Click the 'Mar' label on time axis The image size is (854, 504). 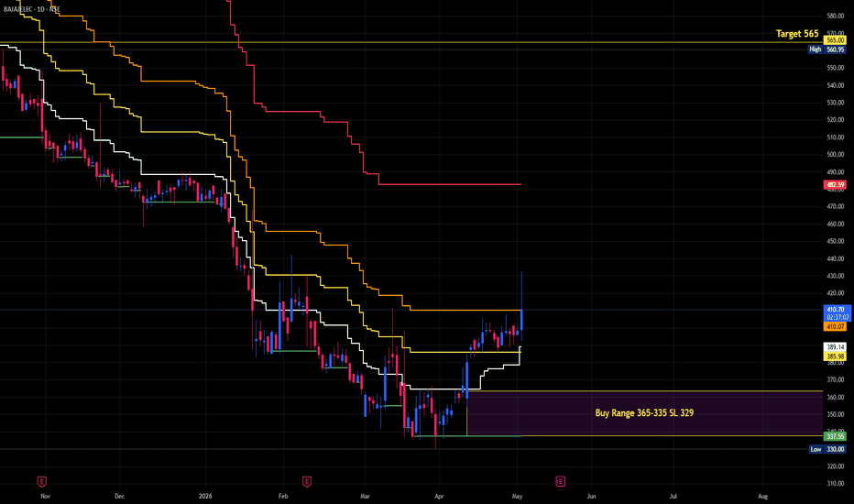point(365,497)
